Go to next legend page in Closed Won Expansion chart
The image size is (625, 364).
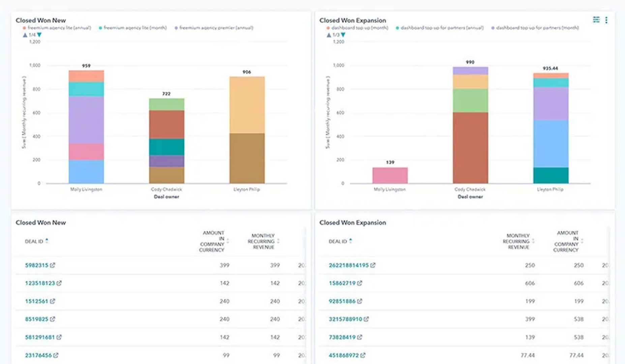(343, 35)
